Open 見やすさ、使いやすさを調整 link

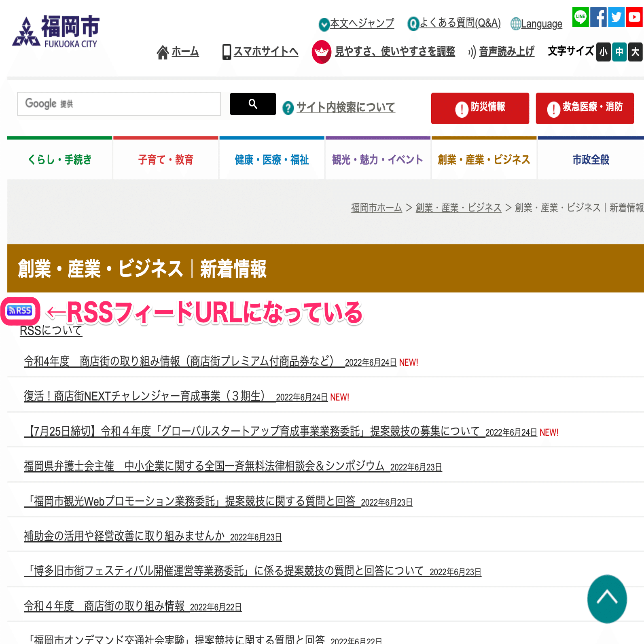(395, 51)
